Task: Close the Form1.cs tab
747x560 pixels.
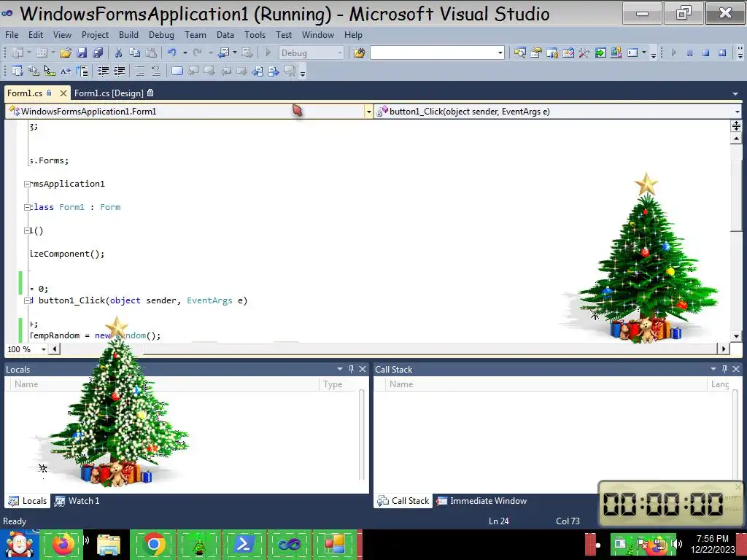Action: pos(63,93)
